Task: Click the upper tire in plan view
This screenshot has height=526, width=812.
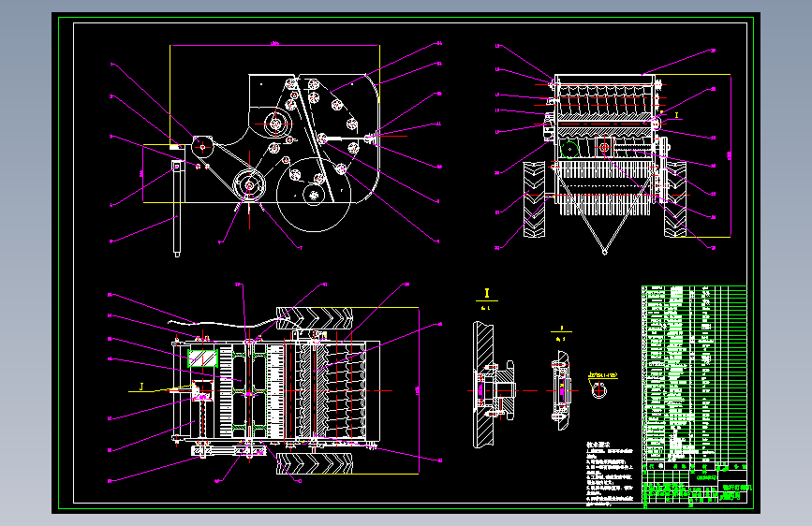Action: pyautogui.click(x=315, y=318)
